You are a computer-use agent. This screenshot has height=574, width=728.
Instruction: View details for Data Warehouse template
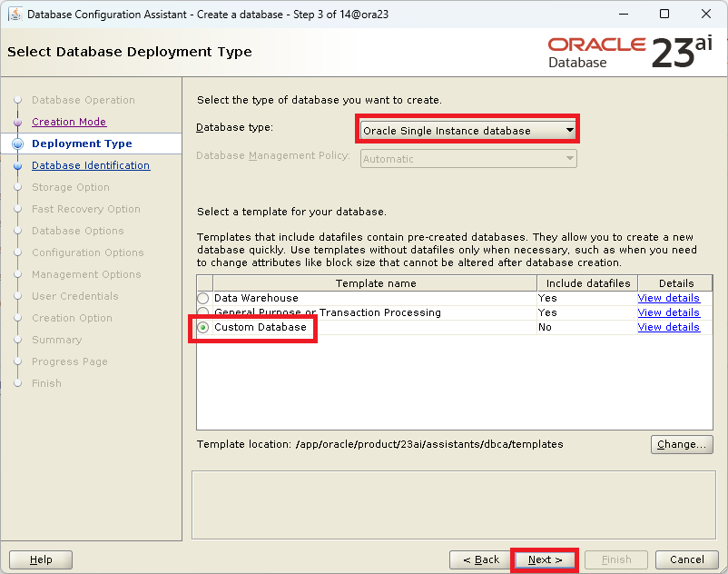(668, 298)
